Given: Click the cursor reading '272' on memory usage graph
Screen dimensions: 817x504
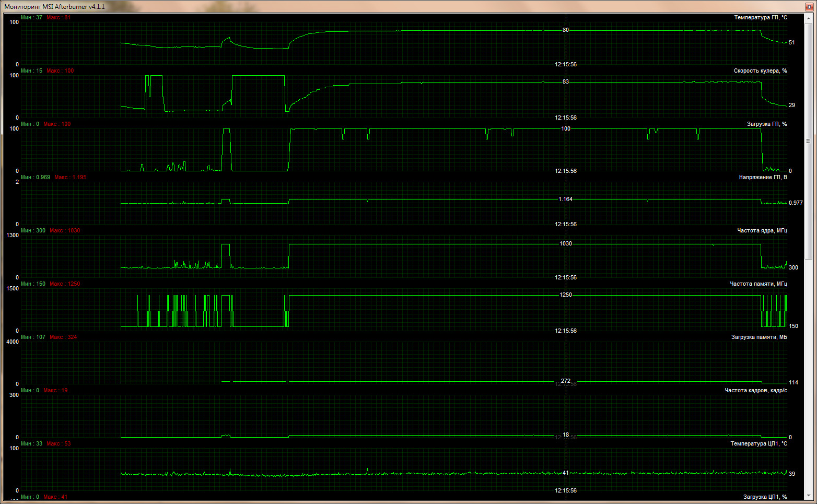Looking at the screenshot, I should point(566,381).
